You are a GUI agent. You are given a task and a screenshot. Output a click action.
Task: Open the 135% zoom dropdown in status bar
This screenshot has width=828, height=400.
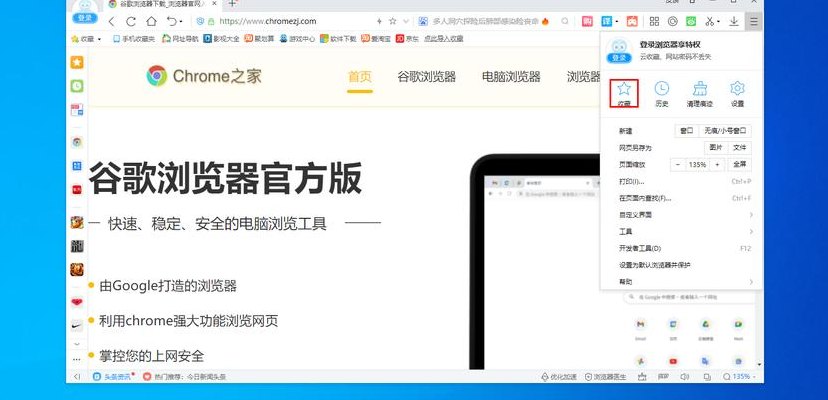(x=754, y=377)
